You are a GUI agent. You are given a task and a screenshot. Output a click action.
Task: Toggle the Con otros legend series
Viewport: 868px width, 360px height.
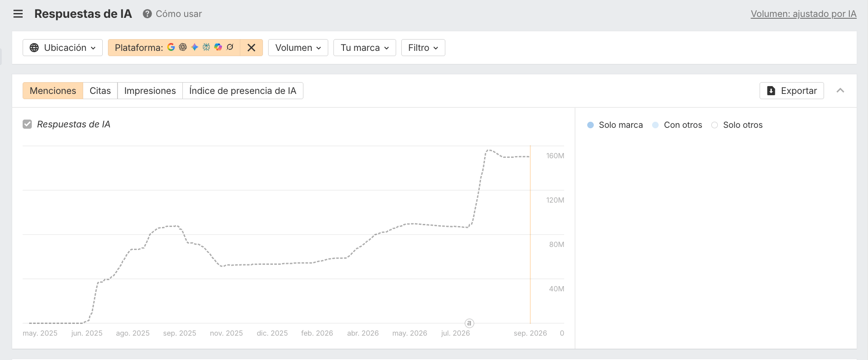pyautogui.click(x=677, y=125)
